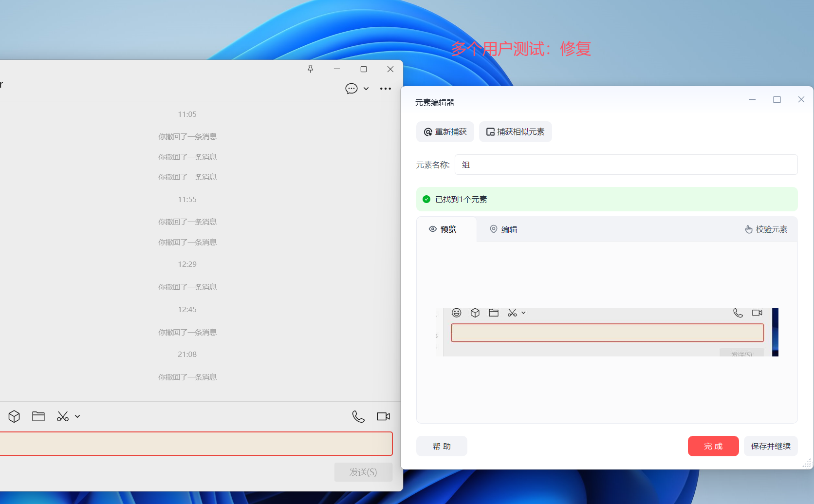Open the cube favorites icon in chat toolbar
Image resolution: width=814 pixels, height=504 pixels.
coord(14,416)
